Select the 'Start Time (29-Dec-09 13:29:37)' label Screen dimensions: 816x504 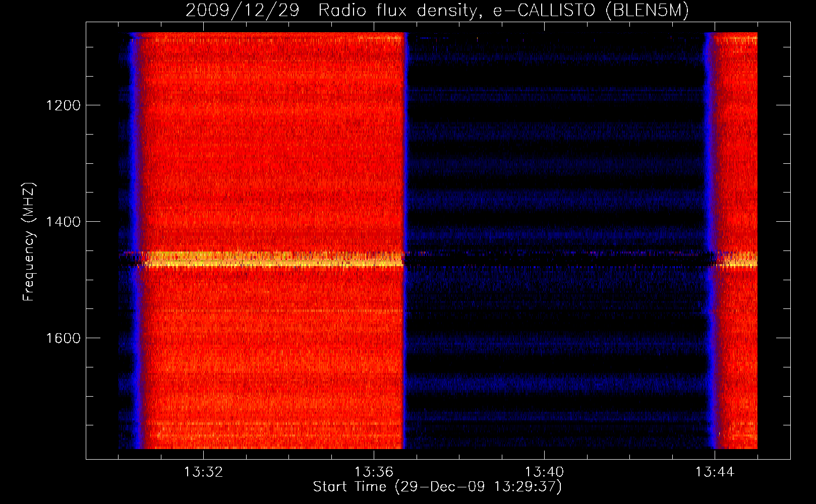point(437,487)
